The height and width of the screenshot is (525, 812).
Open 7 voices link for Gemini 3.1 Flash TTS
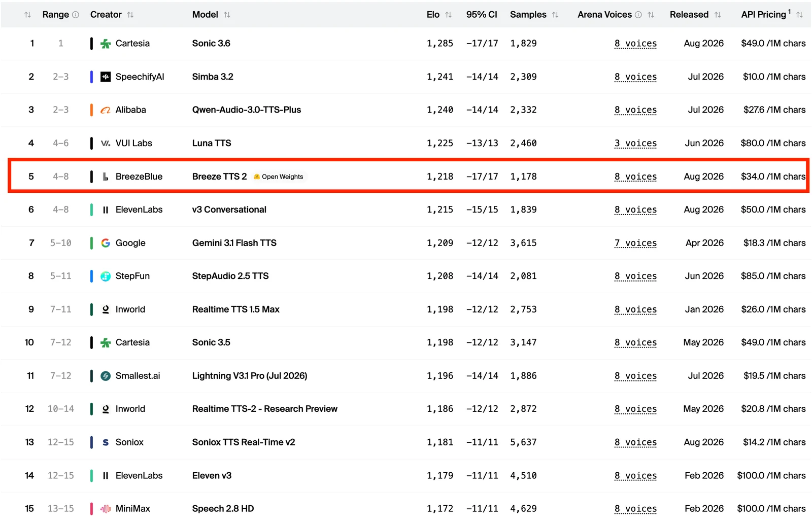tap(635, 243)
